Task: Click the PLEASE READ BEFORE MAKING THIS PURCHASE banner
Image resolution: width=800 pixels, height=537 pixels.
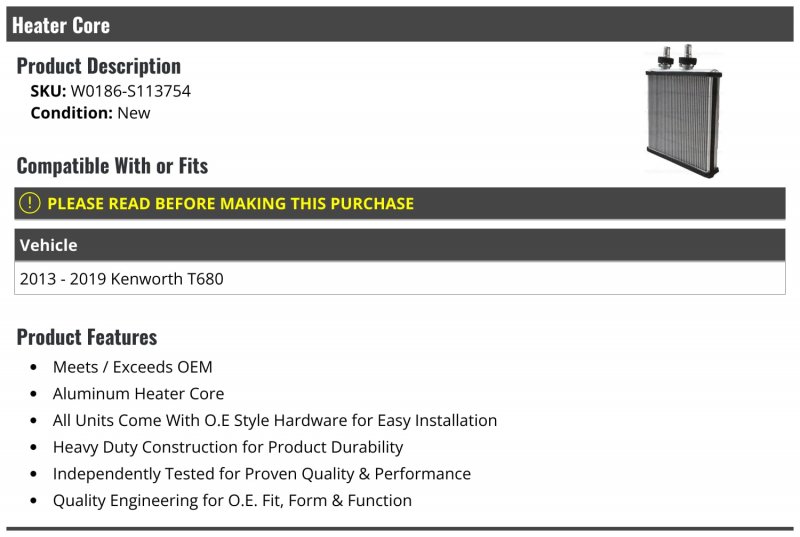Action: tap(399, 203)
